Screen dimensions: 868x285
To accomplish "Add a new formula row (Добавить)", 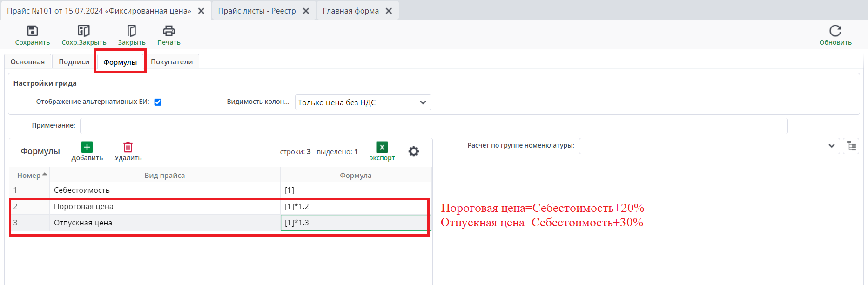I will click(x=87, y=148).
